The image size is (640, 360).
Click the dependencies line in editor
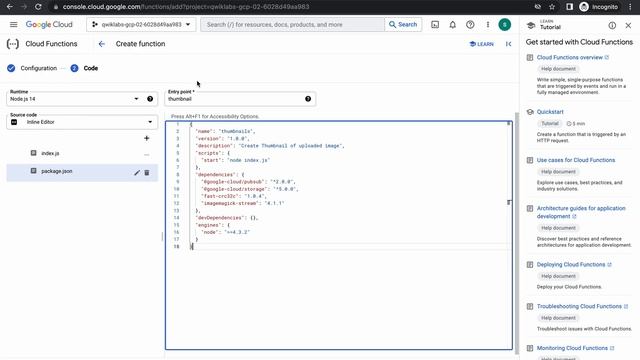pyautogui.click(x=220, y=175)
